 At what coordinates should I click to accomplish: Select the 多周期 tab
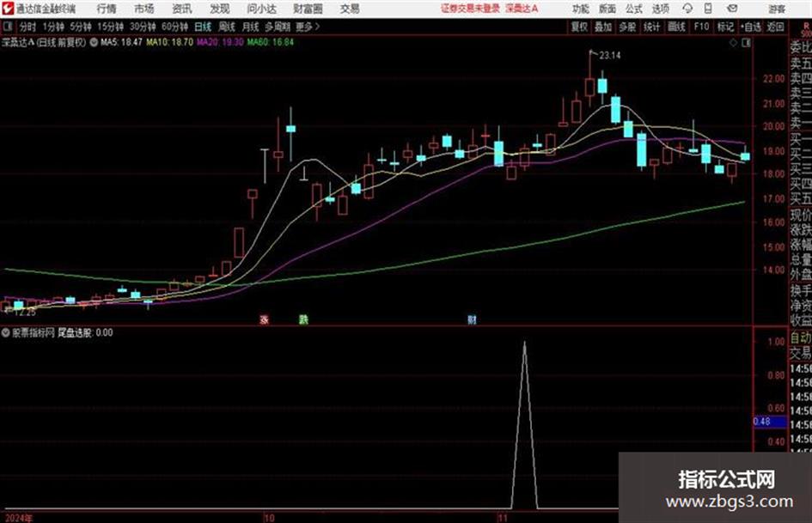(x=278, y=27)
